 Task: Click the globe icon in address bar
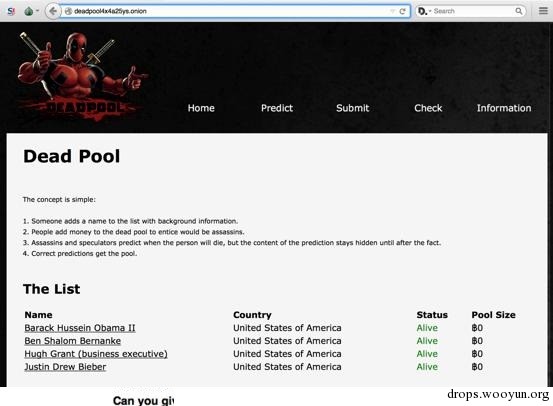coord(68,11)
